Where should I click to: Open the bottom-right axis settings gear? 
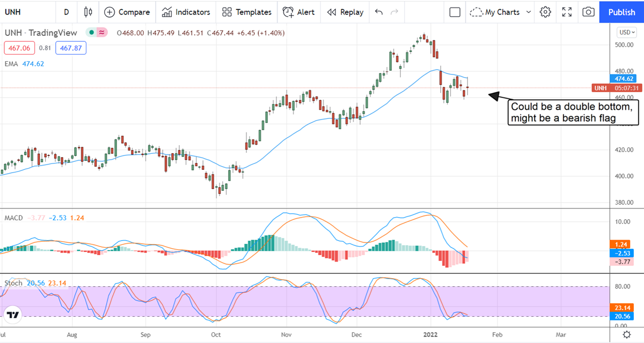point(626,335)
